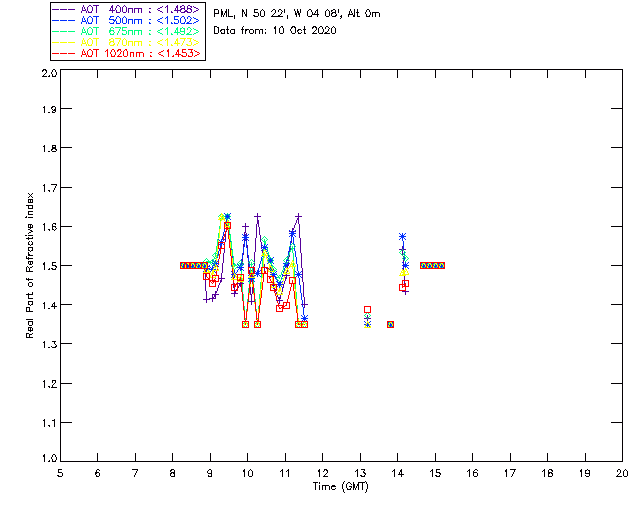Click the y-axis label 2.0
The image size is (640, 512).
tap(49, 73)
